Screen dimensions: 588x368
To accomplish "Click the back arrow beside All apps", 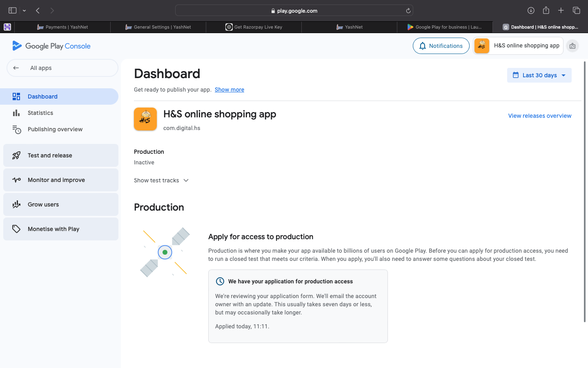I will coord(16,68).
